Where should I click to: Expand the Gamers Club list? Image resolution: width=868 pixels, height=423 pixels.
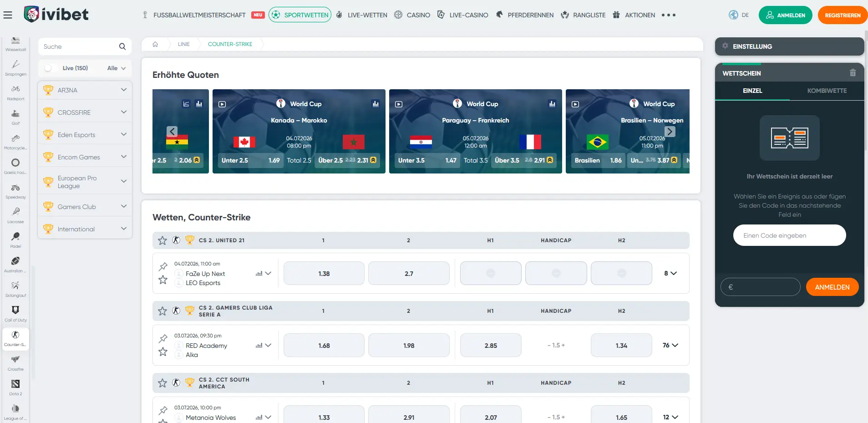tap(123, 206)
